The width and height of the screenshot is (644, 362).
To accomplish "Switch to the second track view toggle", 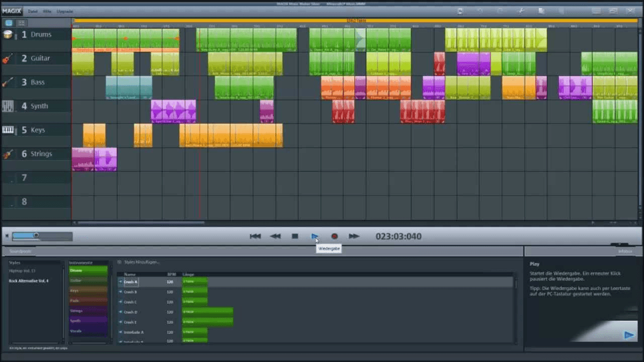I will pos(21,23).
